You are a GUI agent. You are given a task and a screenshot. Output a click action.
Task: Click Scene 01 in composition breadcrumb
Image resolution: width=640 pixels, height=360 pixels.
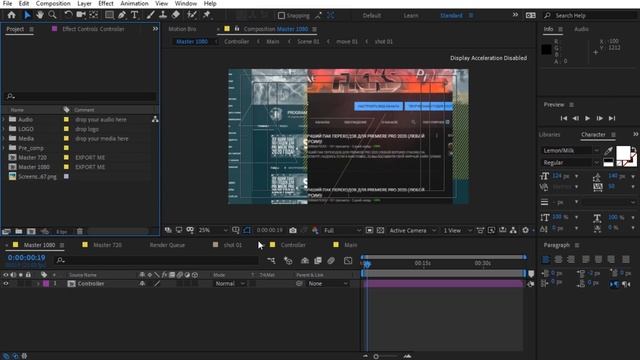pyautogui.click(x=308, y=42)
